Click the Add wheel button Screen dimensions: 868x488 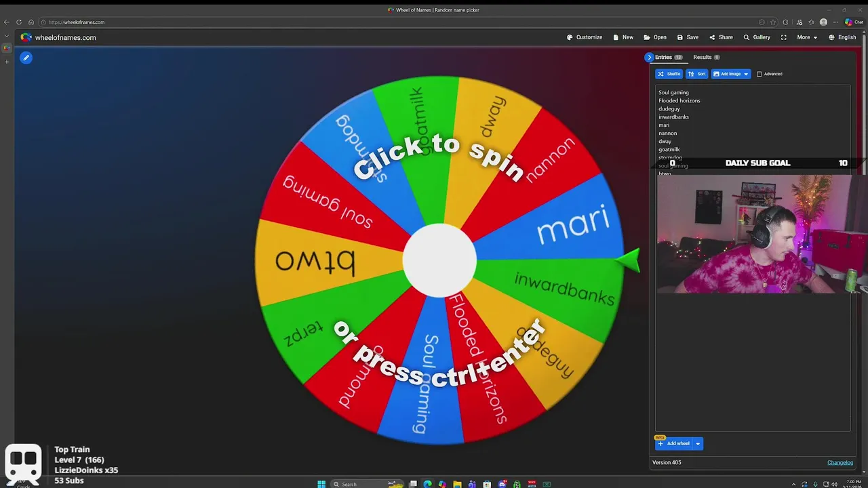coord(673,443)
